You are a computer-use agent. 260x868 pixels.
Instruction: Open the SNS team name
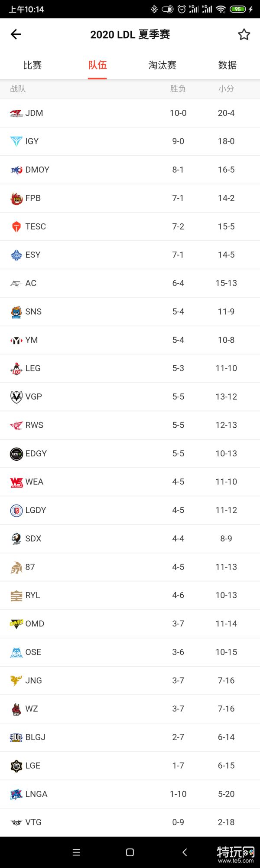(x=33, y=311)
